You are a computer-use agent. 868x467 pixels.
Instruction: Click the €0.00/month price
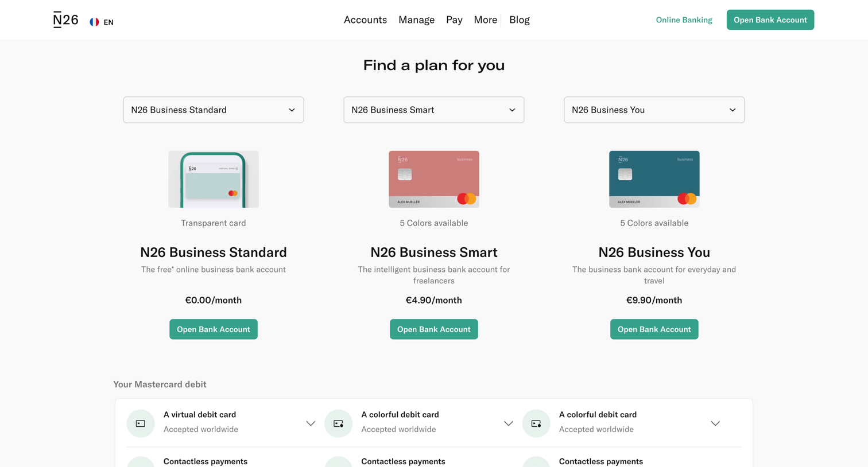click(x=214, y=300)
